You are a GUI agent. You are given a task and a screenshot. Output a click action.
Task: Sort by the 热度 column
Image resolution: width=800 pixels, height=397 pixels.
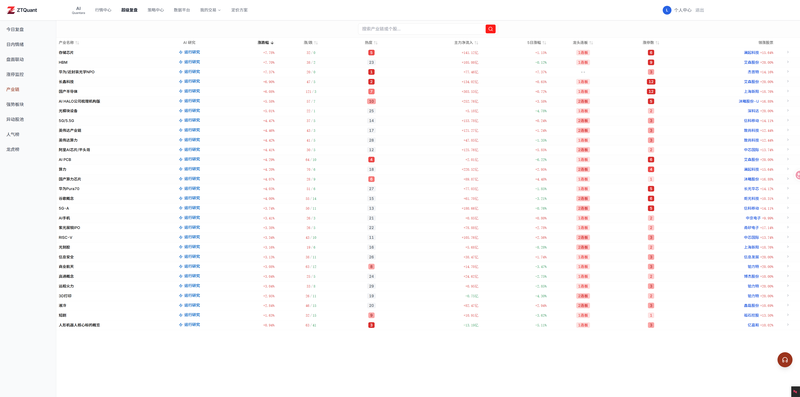click(376, 43)
